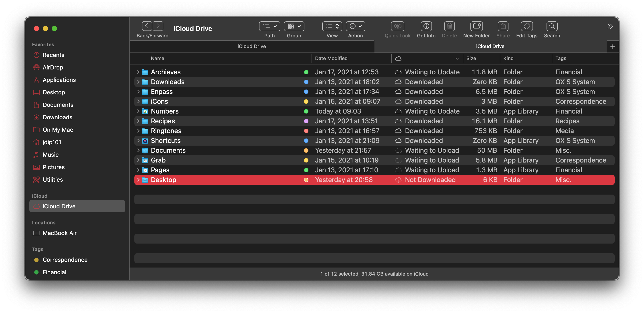
Task: Create a folder with New Folder icon
Action: 476,26
